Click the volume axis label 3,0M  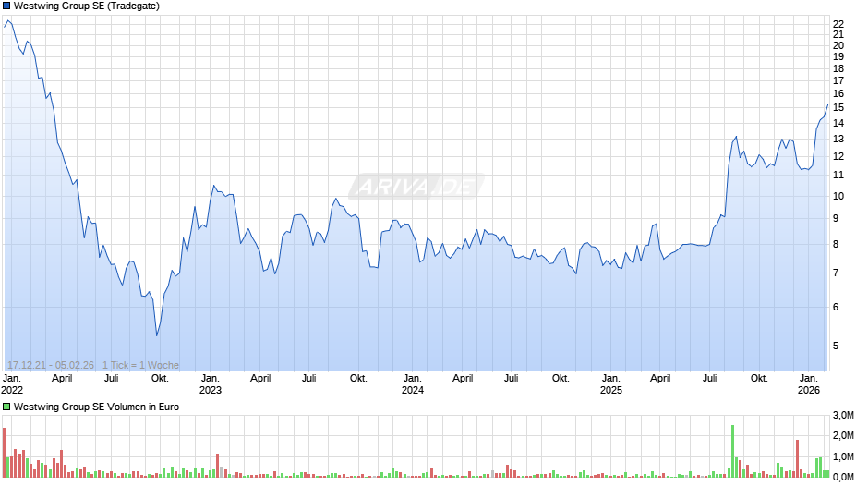point(843,415)
